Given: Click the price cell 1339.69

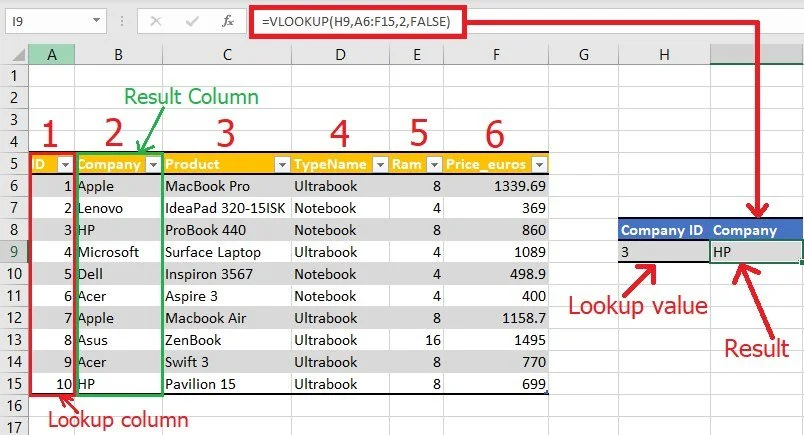Looking at the screenshot, I should pyautogui.click(x=496, y=186).
